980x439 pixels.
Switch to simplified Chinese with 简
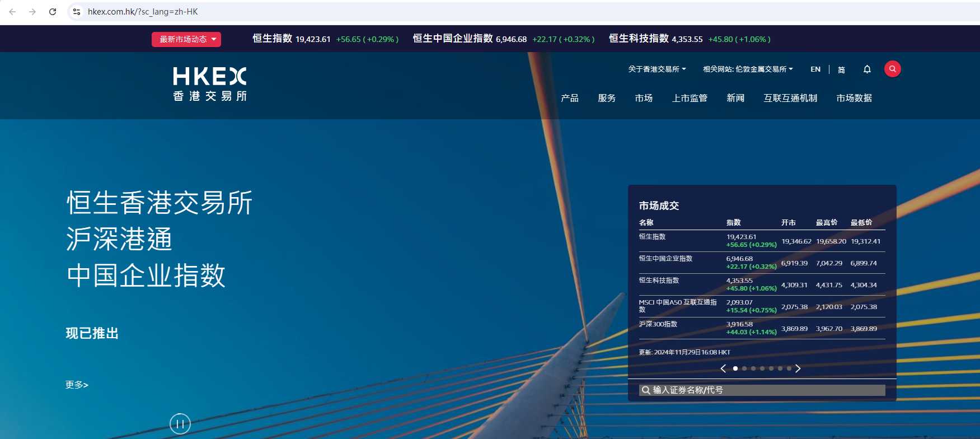[841, 69]
